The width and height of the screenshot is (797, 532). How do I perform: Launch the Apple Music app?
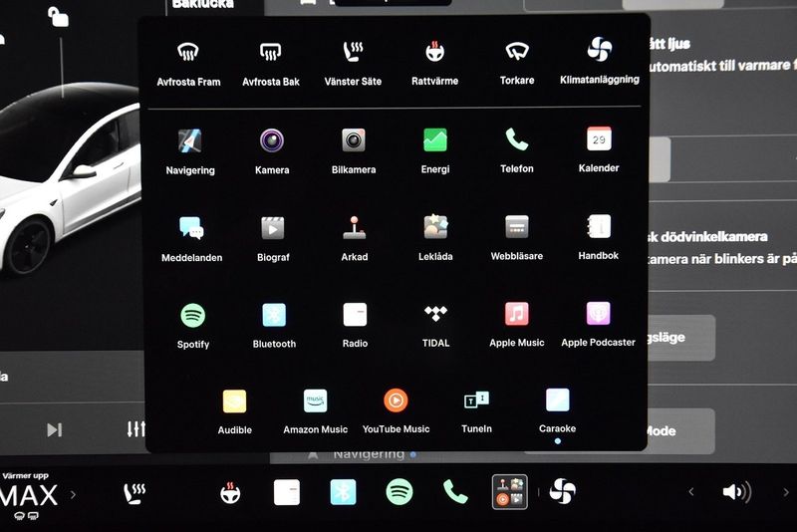click(x=516, y=325)
